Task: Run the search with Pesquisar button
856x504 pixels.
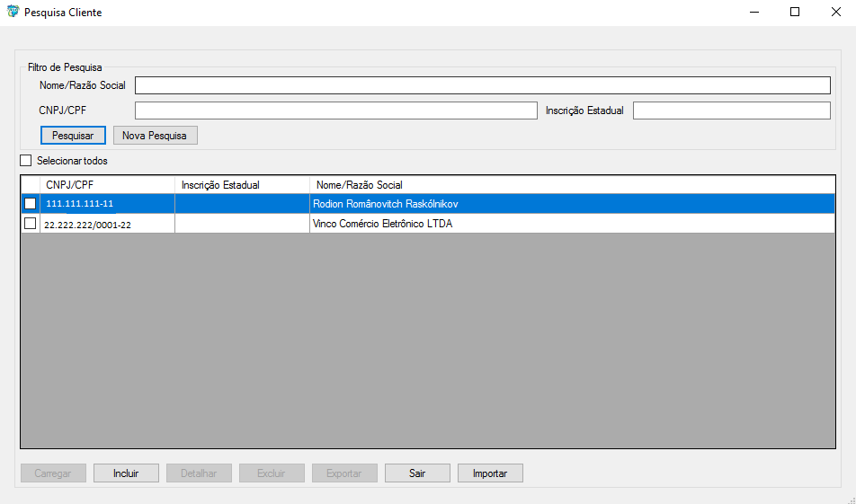Action: pos(73,136)
